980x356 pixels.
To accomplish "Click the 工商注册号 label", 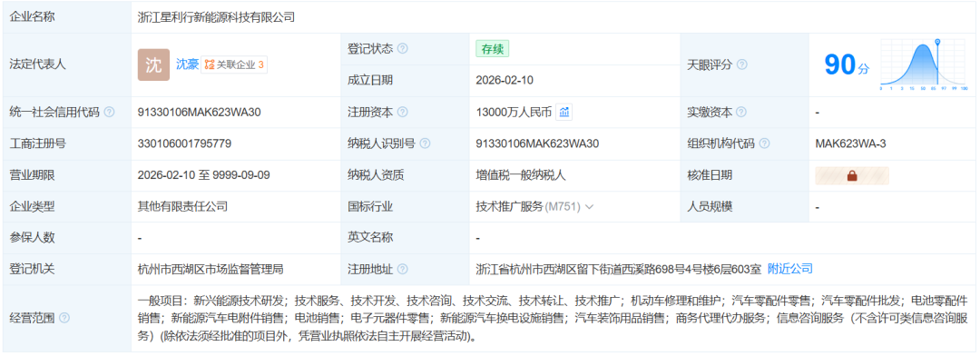I will [38, 143].
